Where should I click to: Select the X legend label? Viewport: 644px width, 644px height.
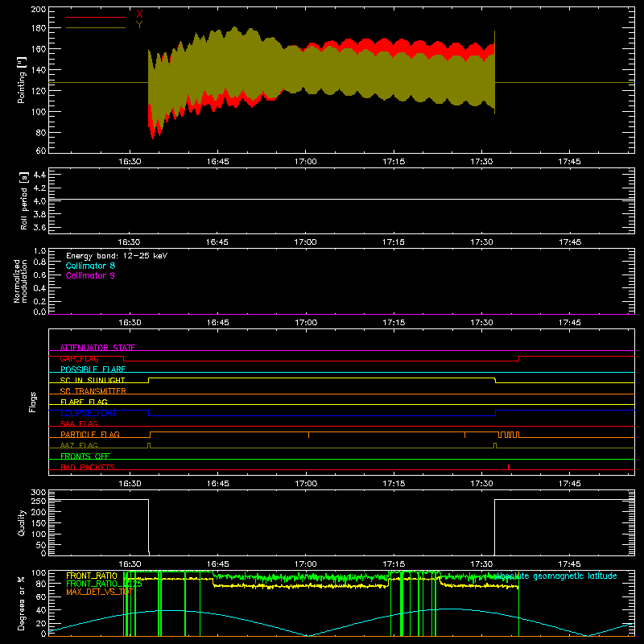(x=139, y=14)
